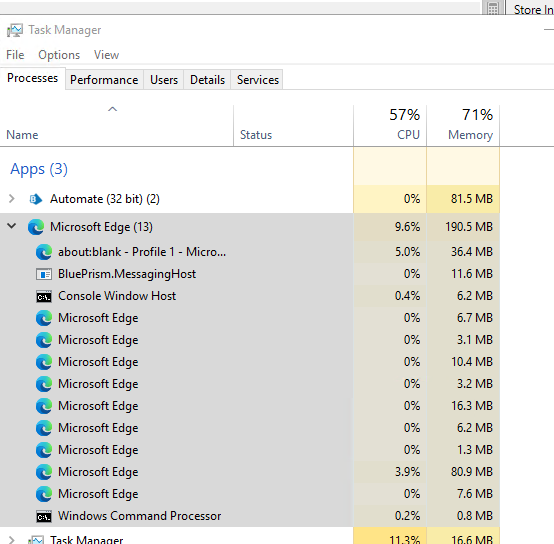Click the calculator icon in the background window
554x544 pixels.
click(493, 8)
